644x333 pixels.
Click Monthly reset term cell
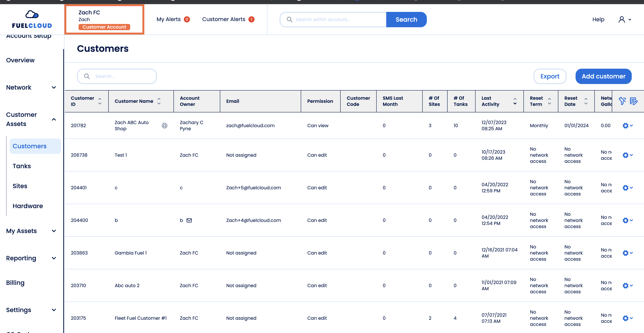coord(539,126)
